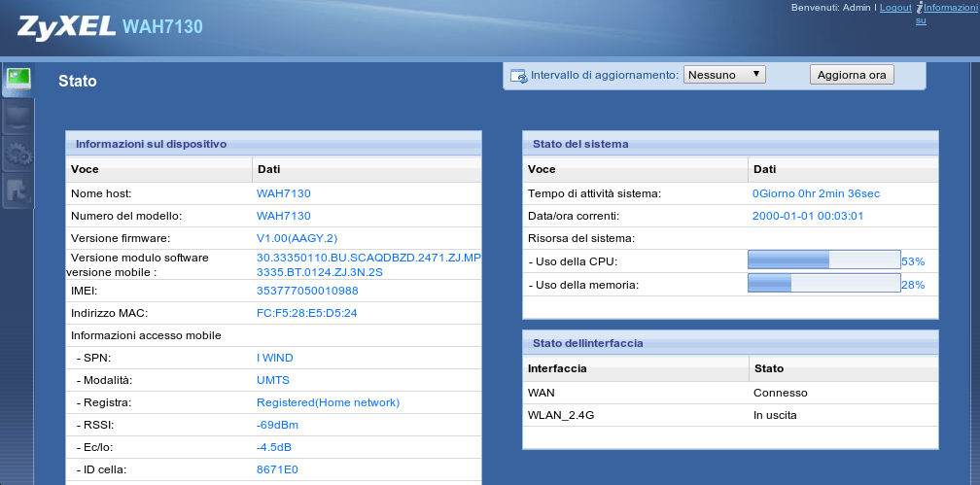Open the Intervallo di aggiornamento dropdown
Viewport: 980px width, 485px height.
click(x=724, y=75)
